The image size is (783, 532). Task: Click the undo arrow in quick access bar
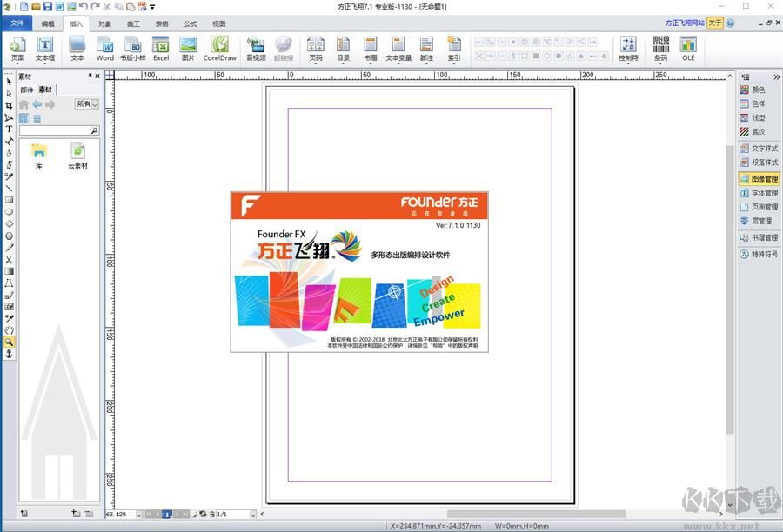pyautogui.click(x=84, y=6)
